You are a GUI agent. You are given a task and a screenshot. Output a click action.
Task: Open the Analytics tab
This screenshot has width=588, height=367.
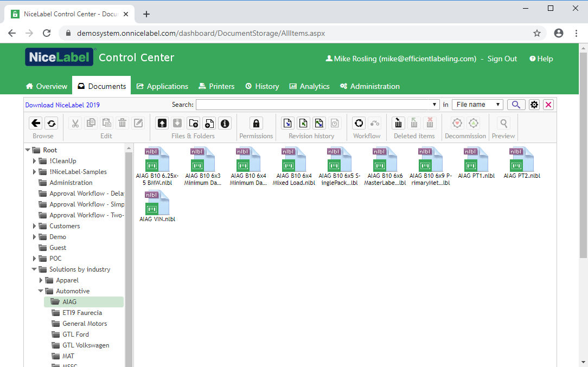[309, 86]
